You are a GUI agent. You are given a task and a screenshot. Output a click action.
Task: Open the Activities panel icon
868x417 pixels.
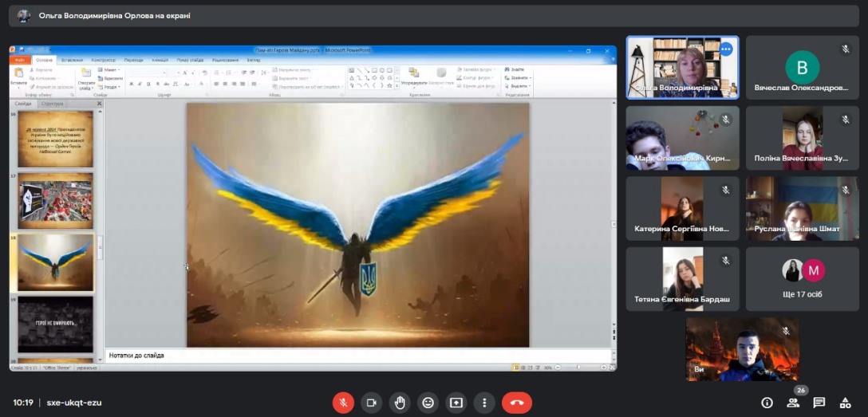[x=845, y=403]
